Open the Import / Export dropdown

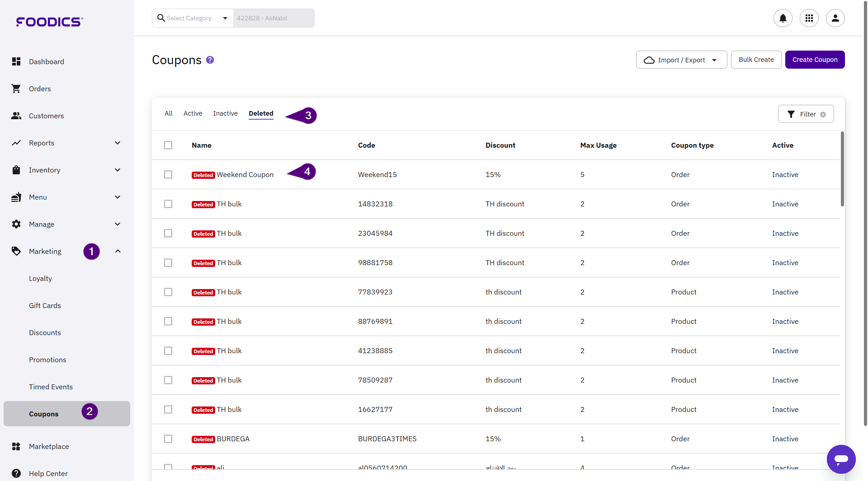coord(681,60)
